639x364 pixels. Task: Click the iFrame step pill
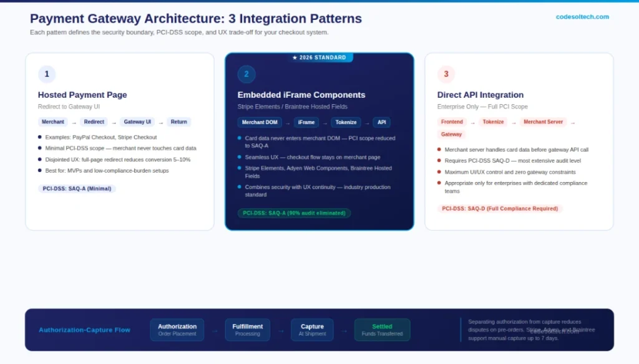306,122
